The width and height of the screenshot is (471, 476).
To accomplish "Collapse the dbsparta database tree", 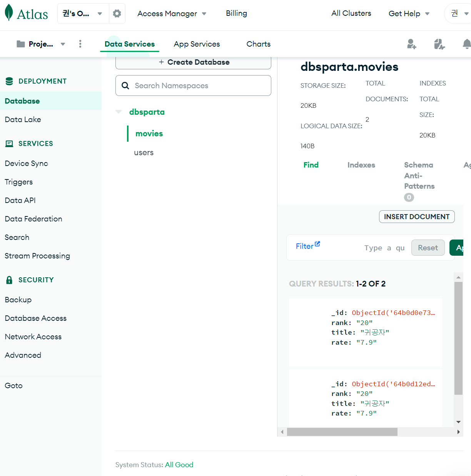I will pos(119,112).
